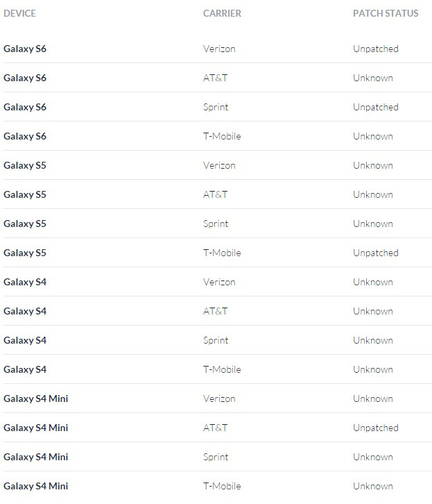Select AT&T carrier in Galaxy S6 row
The image size is (432, 504).
coord(215,78)
